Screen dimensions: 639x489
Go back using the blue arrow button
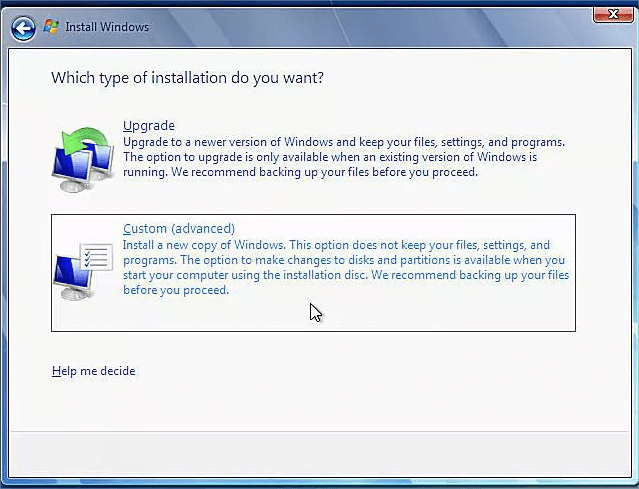(23, 28)
